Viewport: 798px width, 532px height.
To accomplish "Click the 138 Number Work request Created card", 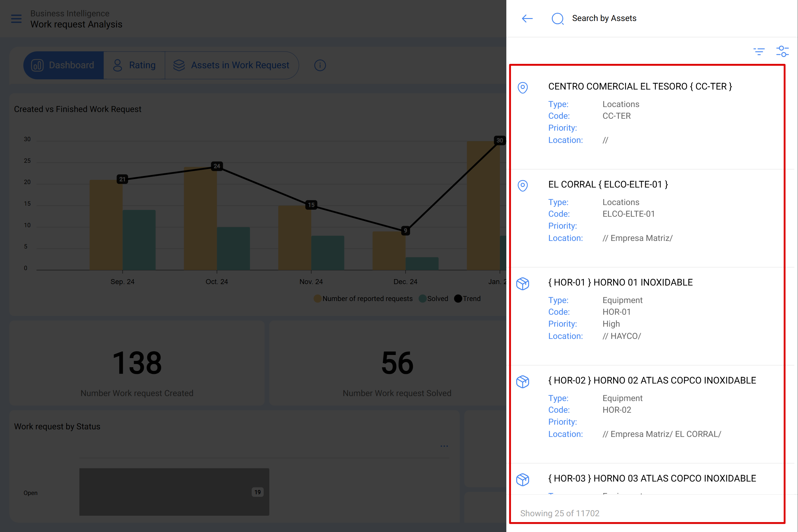I will tap(137, 363).
